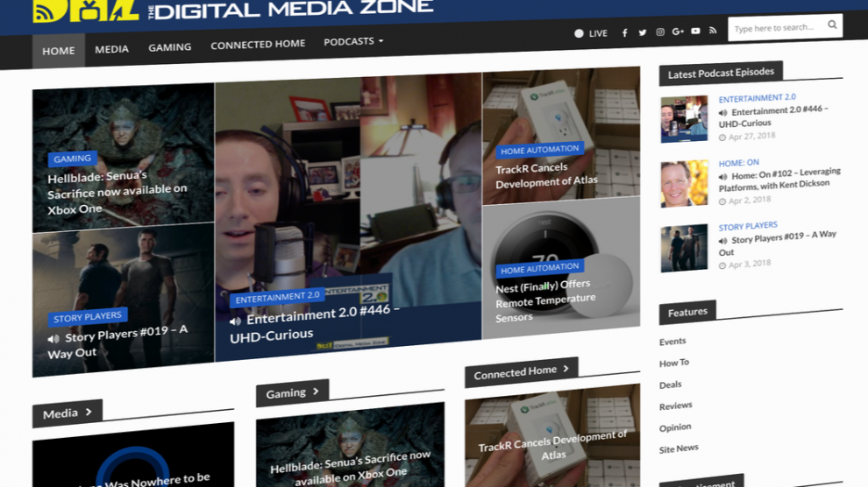Click the ENTERTAINMENT 2.0 tag on center card
Screen dimensions: 868x487
click(277, 297)
